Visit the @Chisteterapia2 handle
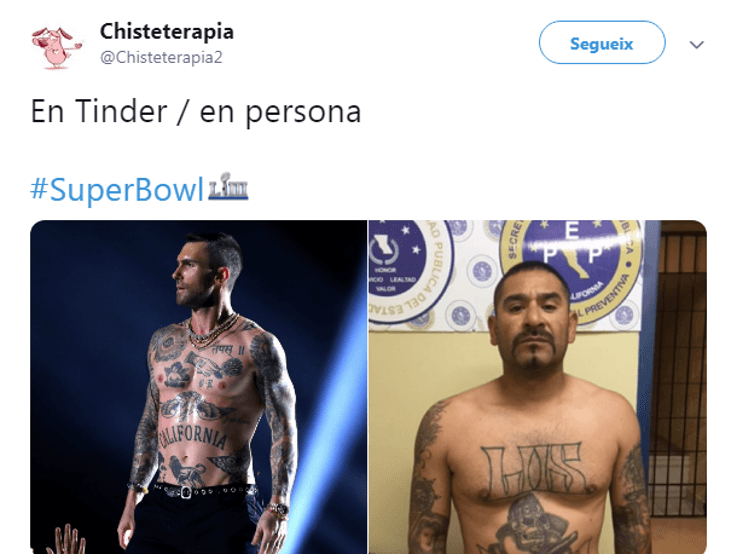The width and height of the screenshot is (731, 554). [161, 57]
